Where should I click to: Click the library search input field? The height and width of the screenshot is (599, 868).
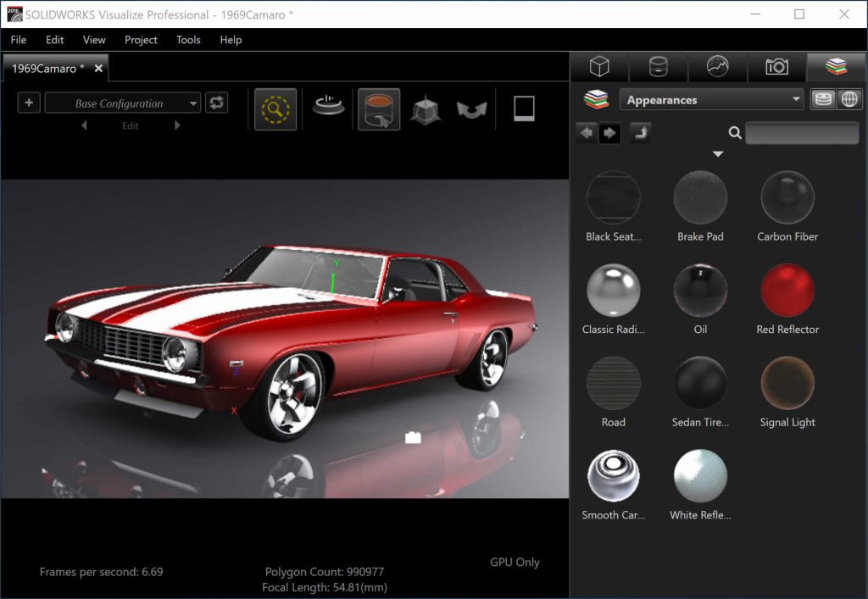(801, 133)
